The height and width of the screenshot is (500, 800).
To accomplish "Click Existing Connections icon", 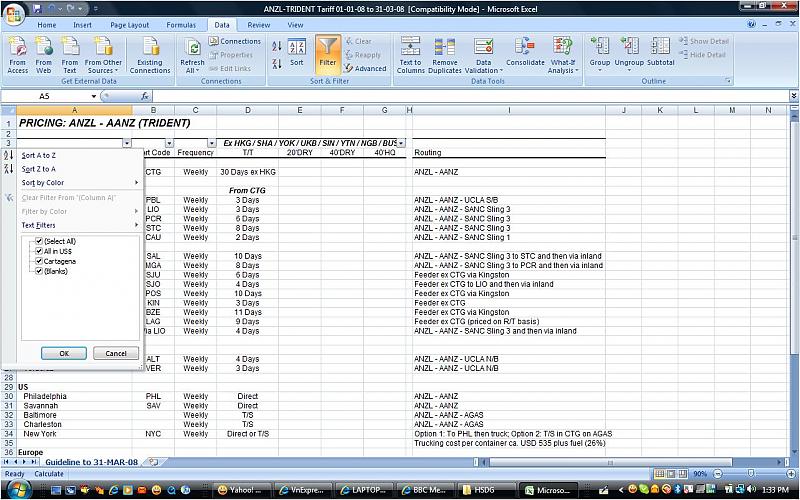I will tap(150, 52).
